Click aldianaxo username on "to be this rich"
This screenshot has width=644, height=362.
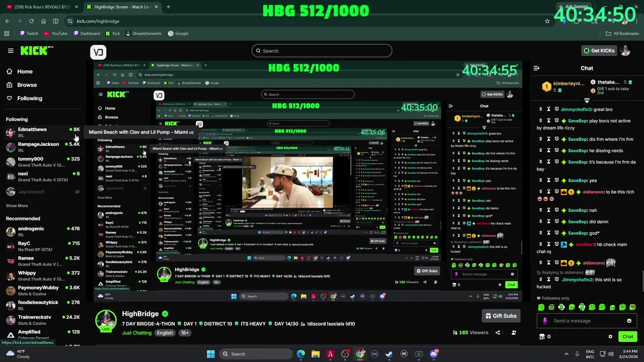(x=594, y=192)
